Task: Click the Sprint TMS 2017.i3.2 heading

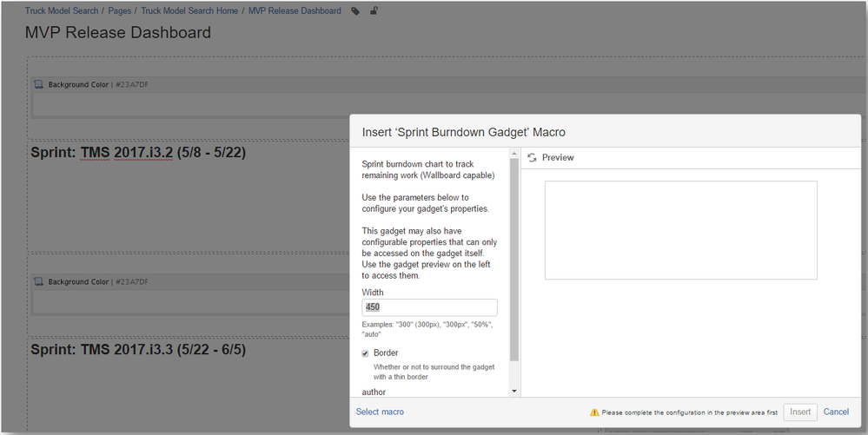Action: pos(137,154)
